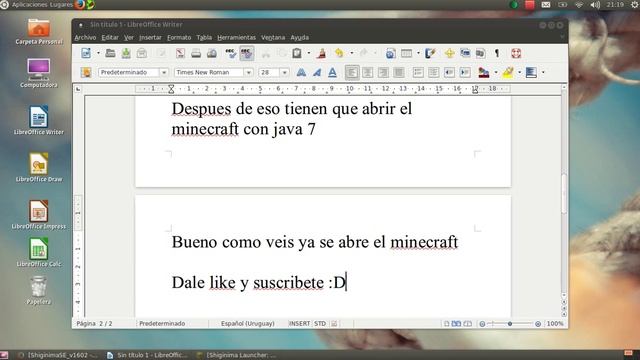The image size is (640, 360).
Task: Open the Archivo menu
Action: click(x=85, y=38)
